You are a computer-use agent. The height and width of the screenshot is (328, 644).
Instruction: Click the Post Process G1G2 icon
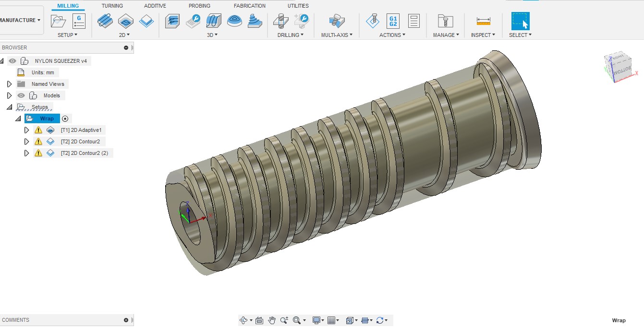click(392, 20)
